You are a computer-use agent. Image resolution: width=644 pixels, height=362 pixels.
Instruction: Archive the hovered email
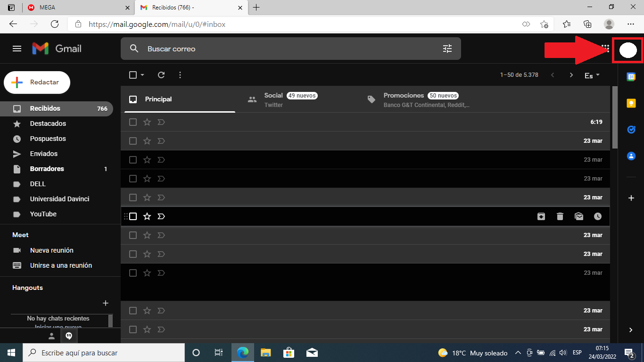click(541, 216)
